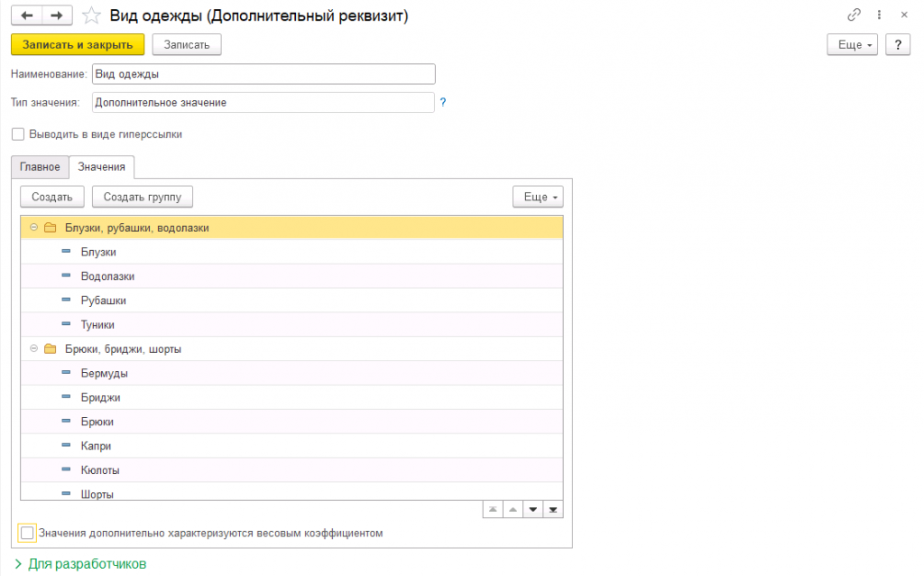Open the three-dot menu in the title bar

pyautogui.click(x=878, y=15)
